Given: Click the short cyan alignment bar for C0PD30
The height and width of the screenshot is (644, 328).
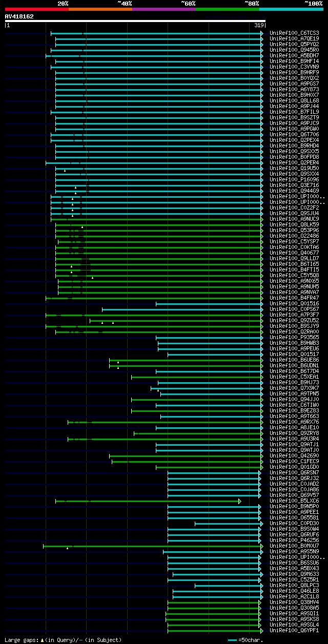Looking at the screenshot, I should pyautogui.click(x=228, y=524).
